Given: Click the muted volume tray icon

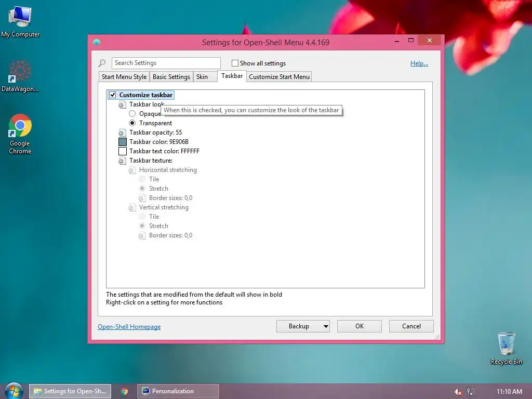Looking at the screenshot, I should 458,392.
